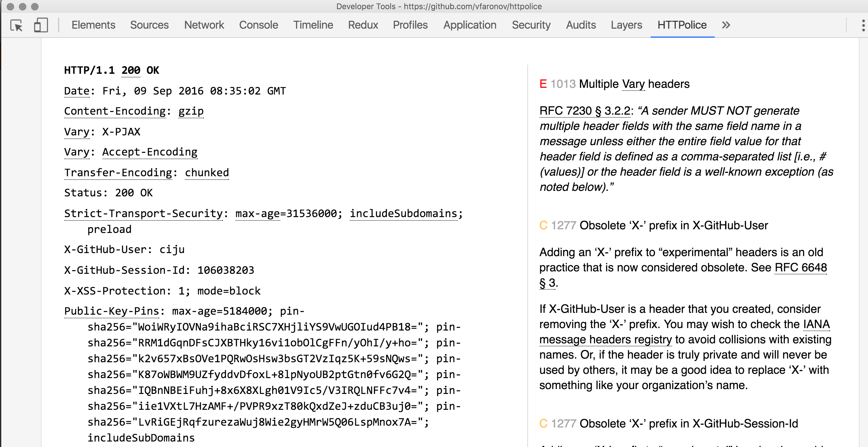Screen dimensions: 868x447
Task: Click the gzip value link
Action: point(191,111)
